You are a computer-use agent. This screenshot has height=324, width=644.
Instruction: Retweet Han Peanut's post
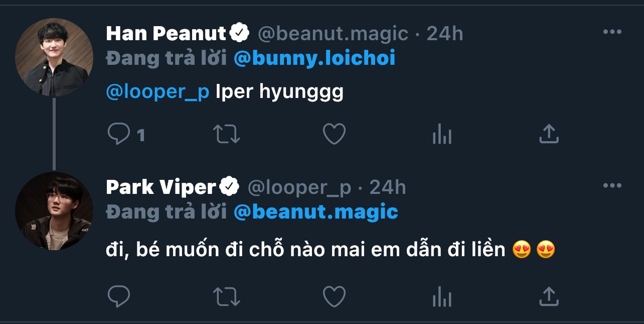(226, 135)
